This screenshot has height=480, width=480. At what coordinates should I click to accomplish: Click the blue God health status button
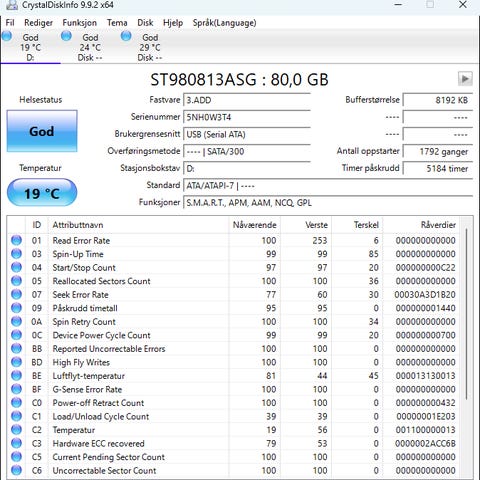coord(42,131)
